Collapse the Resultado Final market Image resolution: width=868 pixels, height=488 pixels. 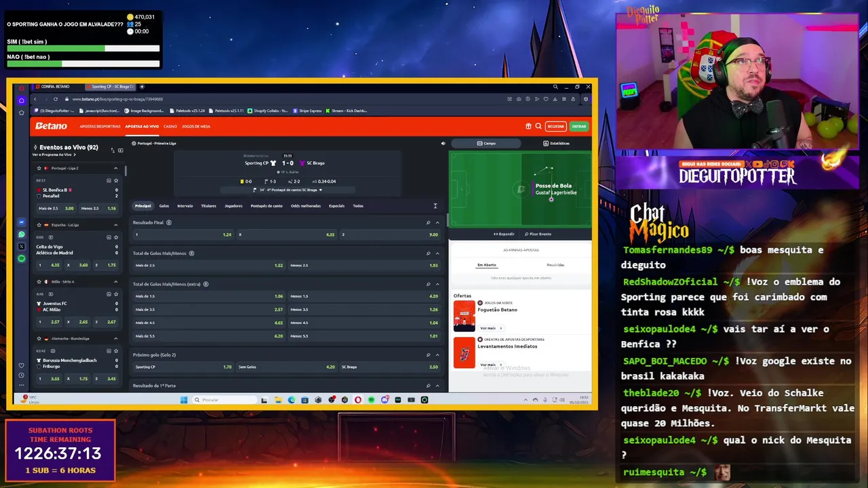coord(437,222)
